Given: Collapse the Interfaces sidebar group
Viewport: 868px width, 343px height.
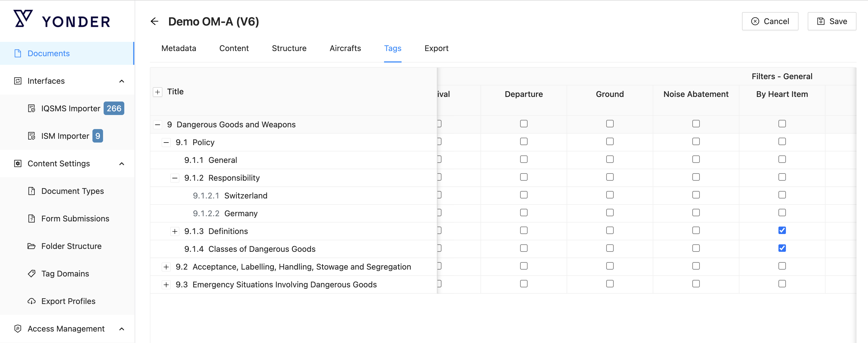Looking at the screenshot, I should click(122, 81).
